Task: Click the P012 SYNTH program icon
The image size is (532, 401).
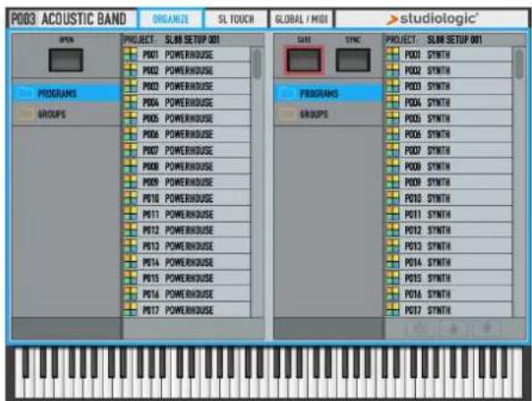Action: point(393,230)
